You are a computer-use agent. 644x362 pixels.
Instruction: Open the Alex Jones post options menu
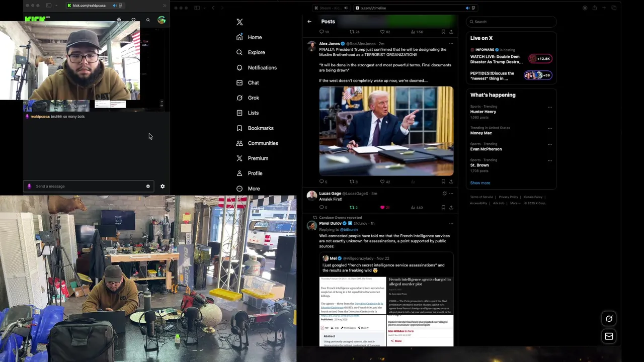pos(451,44)
